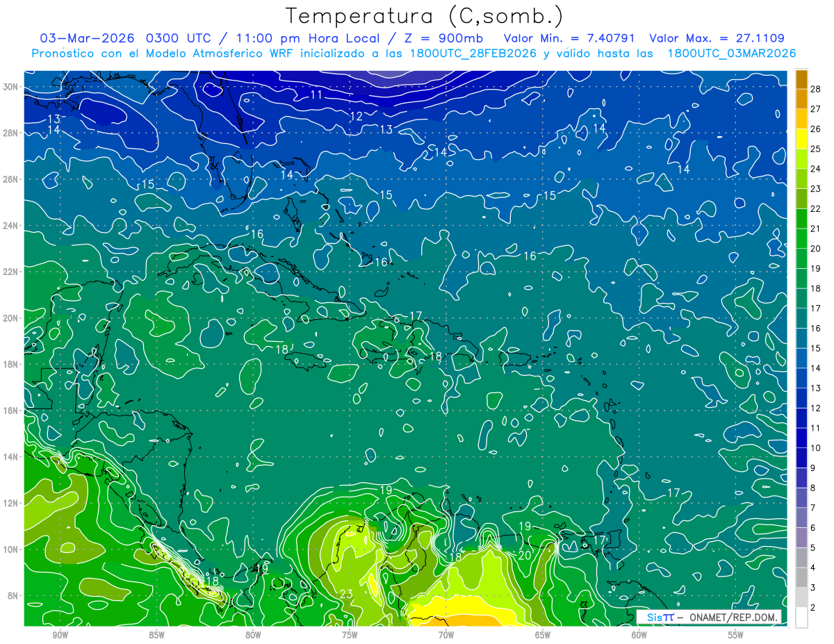Click the gray legend swatch between 3 and 4

click(x=801, y=578)
